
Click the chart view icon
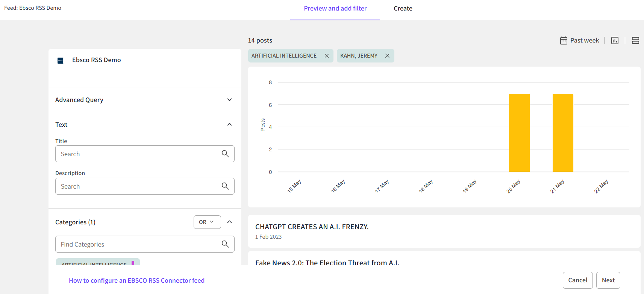pos(615,41)
